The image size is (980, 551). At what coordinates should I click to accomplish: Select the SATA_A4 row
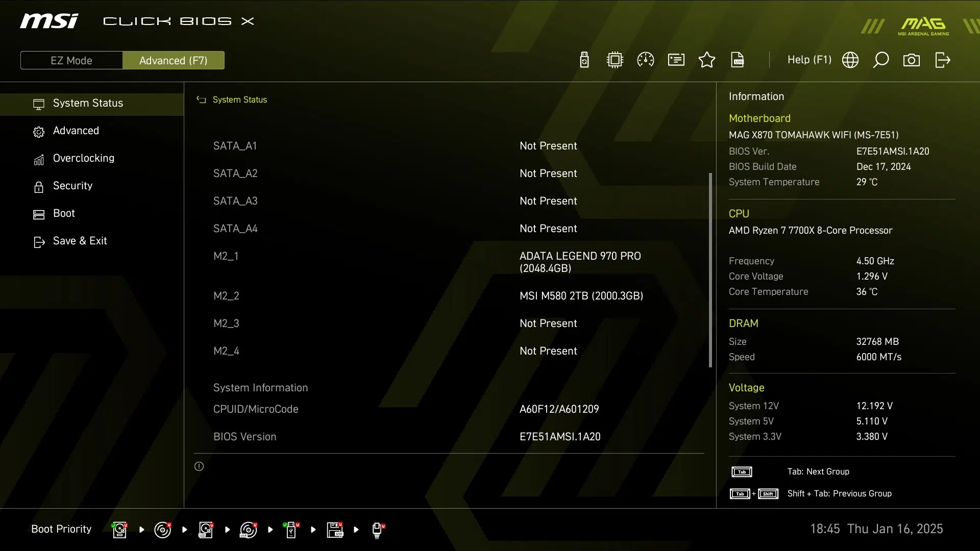tap(449, 229)
